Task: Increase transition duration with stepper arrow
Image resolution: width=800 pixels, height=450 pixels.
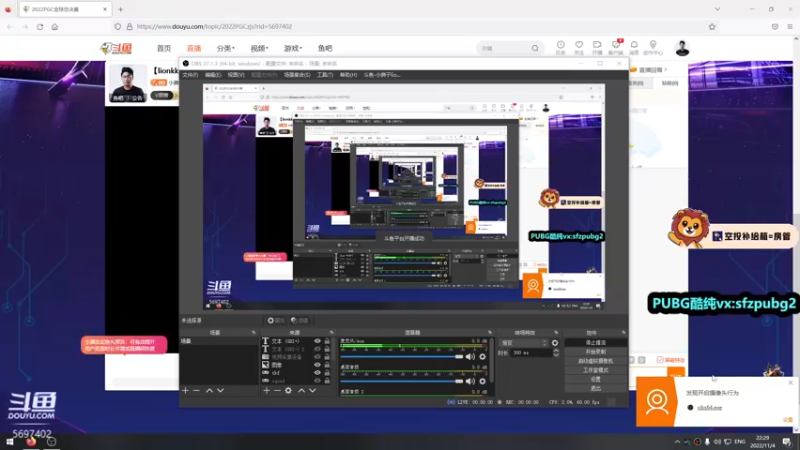Action: click(556, 351)
